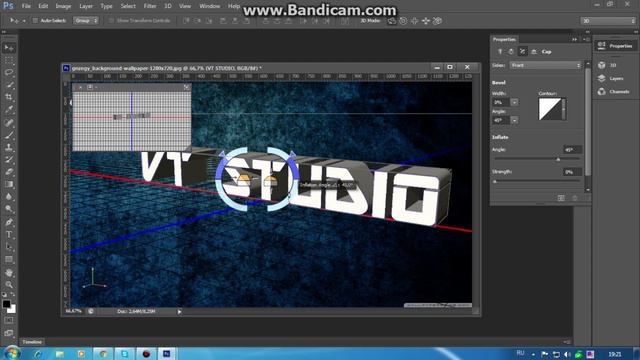The height and width of the screenshot is (360, 640).
Task: Select the Pen tool
Action: (x=9, y=222)
